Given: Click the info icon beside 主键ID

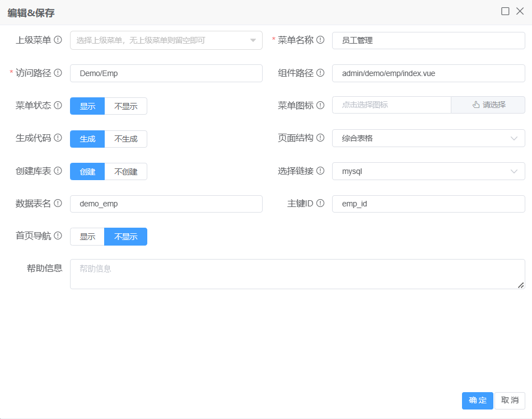Looking at the screenshot, I should [x=320, y=204].
